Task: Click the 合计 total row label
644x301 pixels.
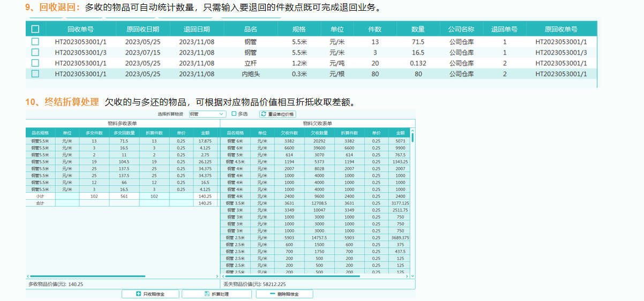Action: point(40,204)
